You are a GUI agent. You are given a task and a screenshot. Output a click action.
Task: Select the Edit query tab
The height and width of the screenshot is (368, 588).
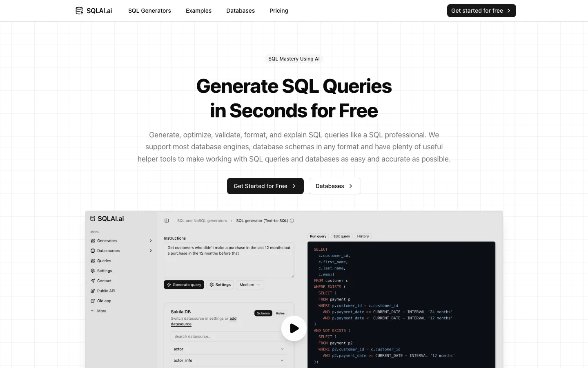click(x=342, y=236)
